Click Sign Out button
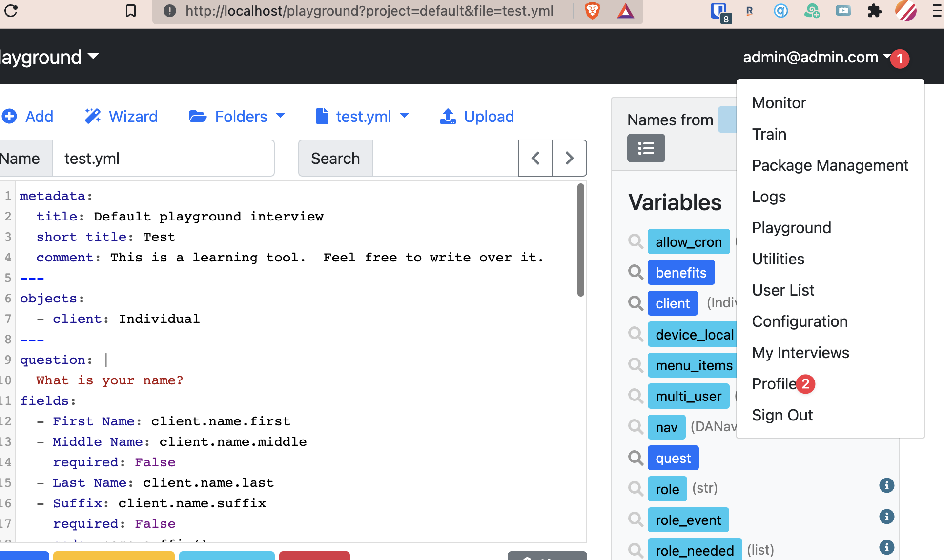The width and height of the screenshot is (944, 560). tap(782, 415)
